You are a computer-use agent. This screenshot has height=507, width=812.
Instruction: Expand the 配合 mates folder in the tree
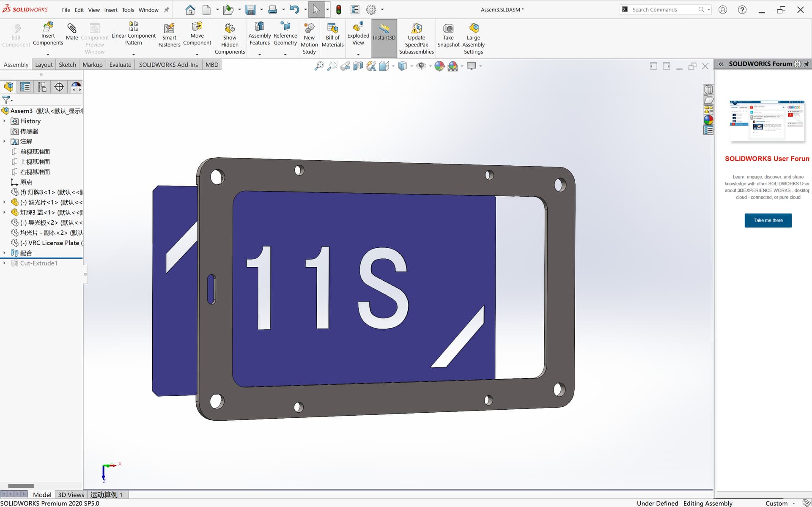tap(4, 253)
